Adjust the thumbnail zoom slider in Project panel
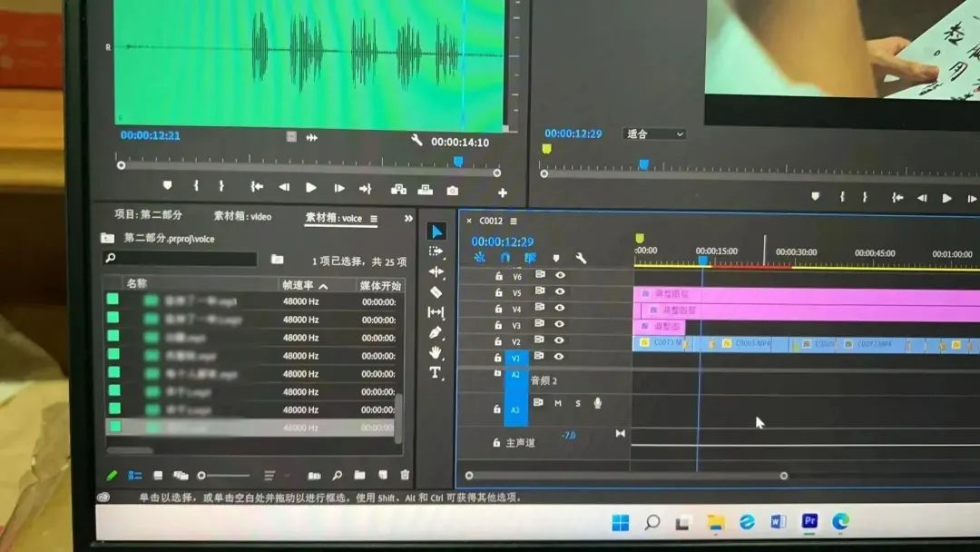This screenshot has width=980, height=552. [x=202, y=475]
